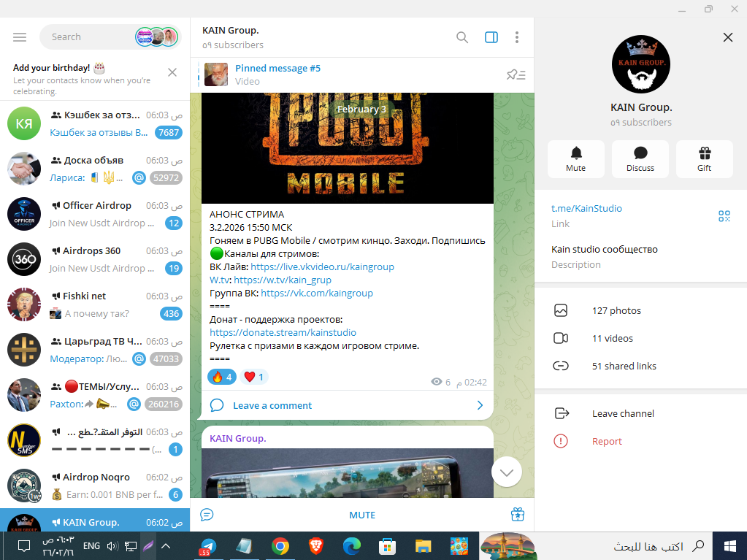Open File Explorer from the taskbar
747x560 pixels.
click(423, 546)
